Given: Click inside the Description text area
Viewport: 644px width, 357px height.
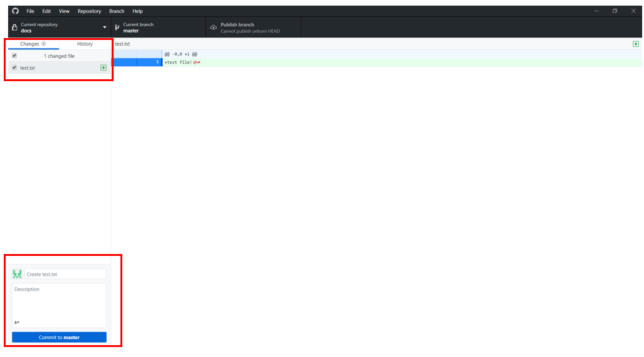Looking at the screenshot, I should 59,301.
